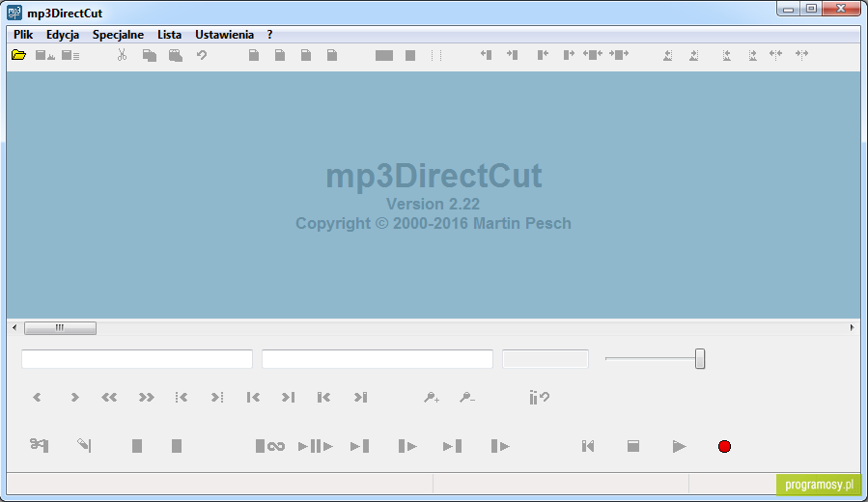
Task: Click the zoom out magnifier icon
Action: click(467, 398)
